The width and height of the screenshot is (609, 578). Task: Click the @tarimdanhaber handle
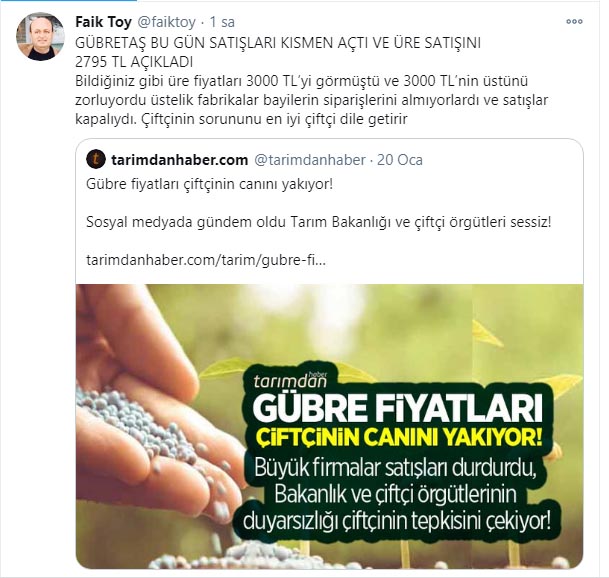[310, 160]
